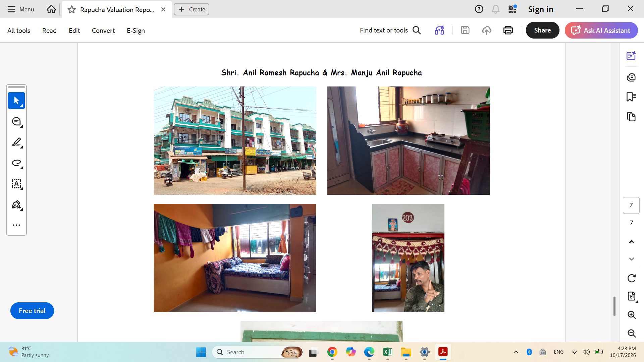Start the Free trial
Image resolution: width=644 pixels, height=362 pixels.
(x=32, y=311)
